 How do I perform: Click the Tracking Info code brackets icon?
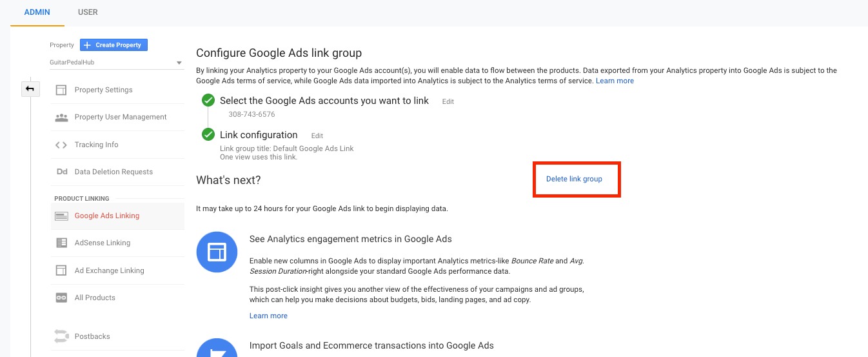point(61,145)
